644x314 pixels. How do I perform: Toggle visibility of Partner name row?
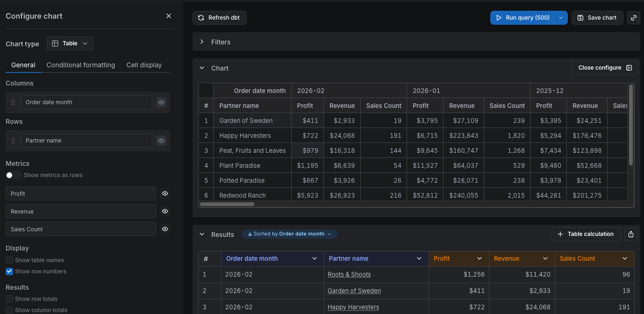(x=161, y=141)
